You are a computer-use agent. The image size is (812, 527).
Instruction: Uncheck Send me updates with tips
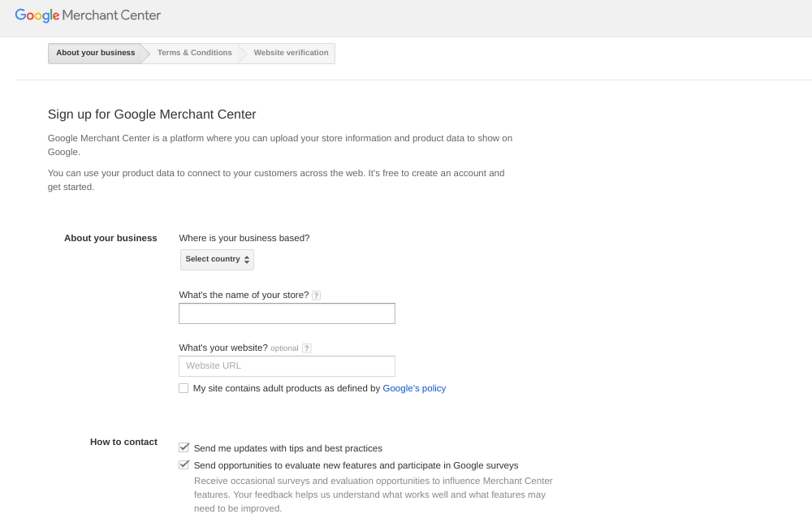pos(184,447)
